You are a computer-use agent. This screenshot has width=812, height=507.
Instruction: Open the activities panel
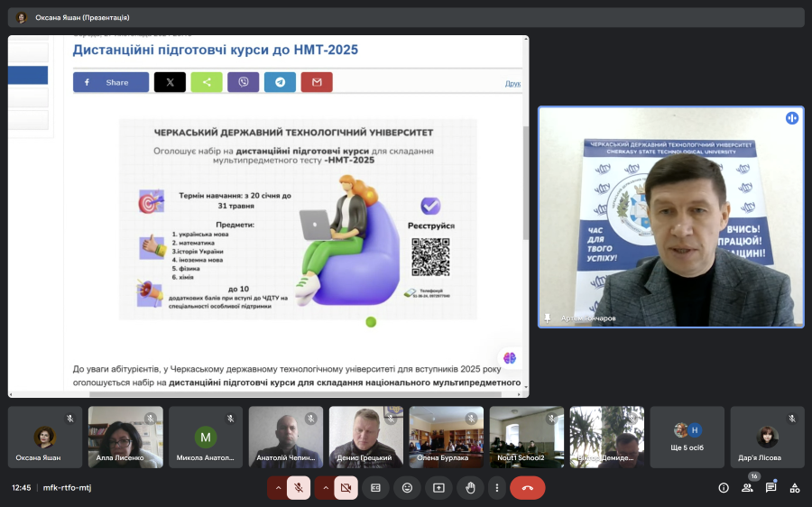[x=794, y=488]
